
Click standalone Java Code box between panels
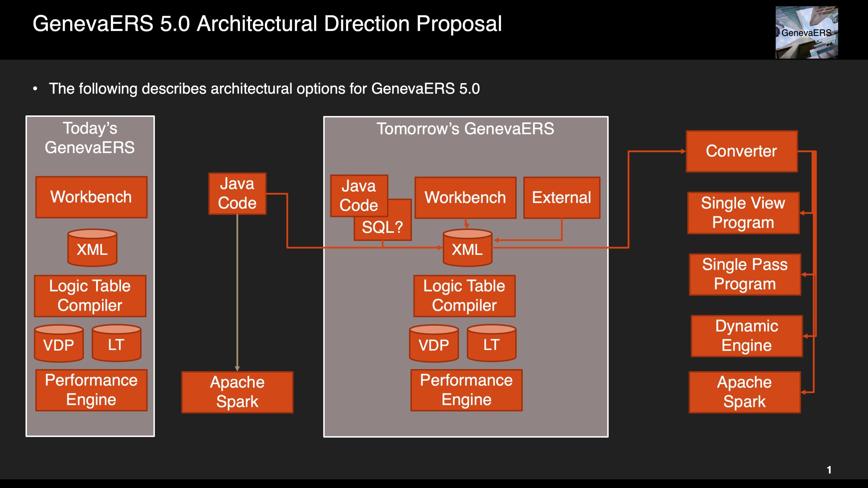point(237,194)
